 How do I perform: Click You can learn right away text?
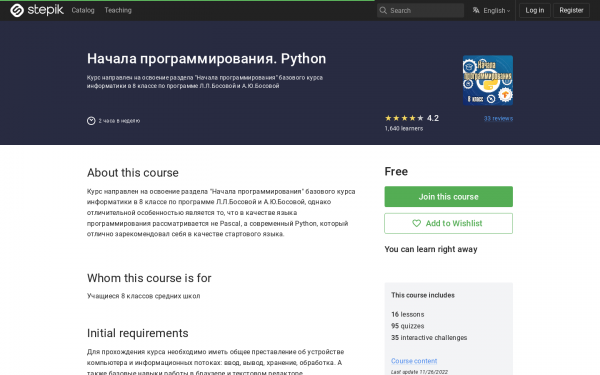(431, 249)
